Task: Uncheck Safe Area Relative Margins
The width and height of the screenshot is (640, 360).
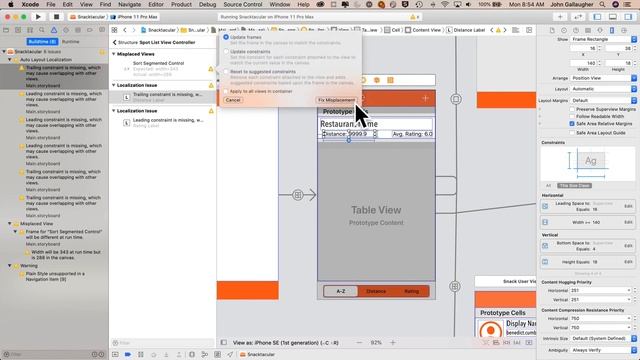Action: (x=572, y=124)
